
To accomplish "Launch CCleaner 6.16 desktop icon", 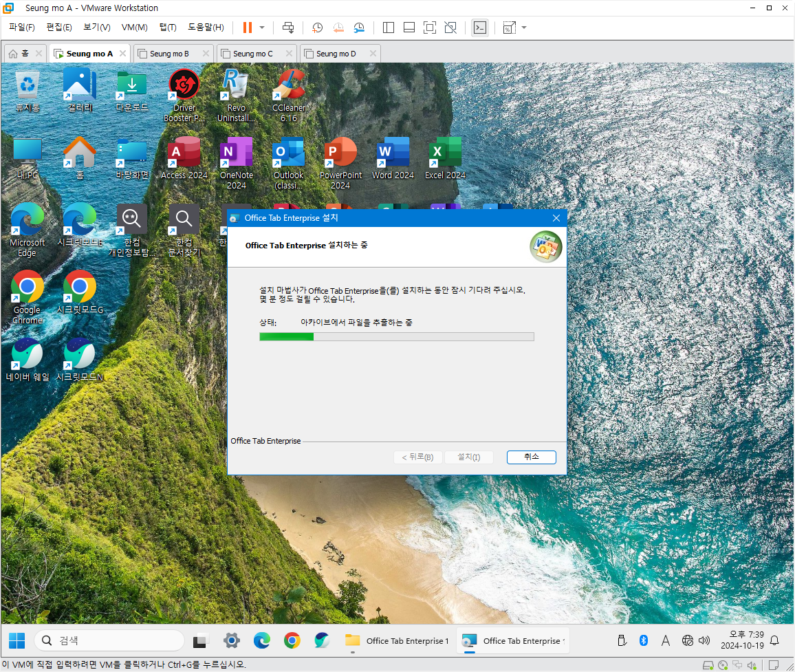I will point(288,96).
